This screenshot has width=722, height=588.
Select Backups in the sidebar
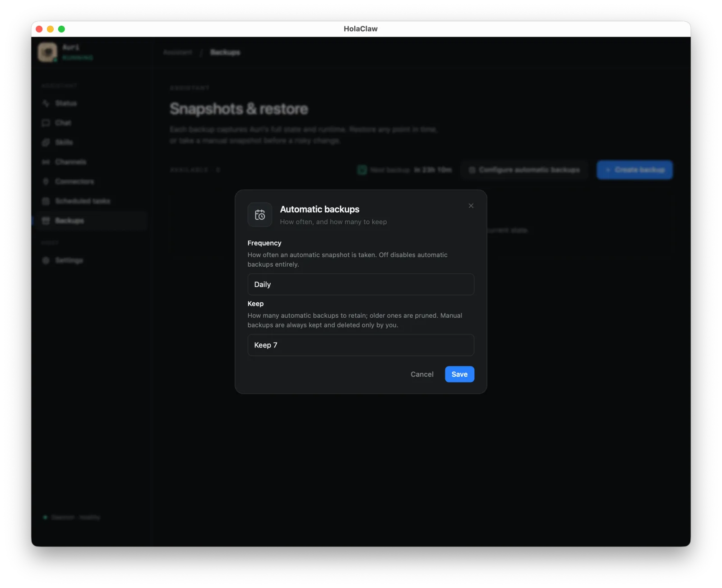coord(92,221)
